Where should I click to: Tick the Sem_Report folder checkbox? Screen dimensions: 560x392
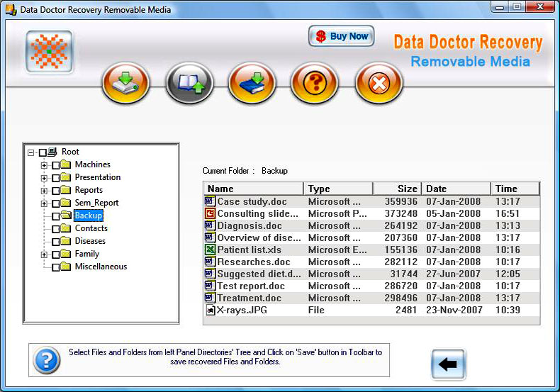[56, 203]
